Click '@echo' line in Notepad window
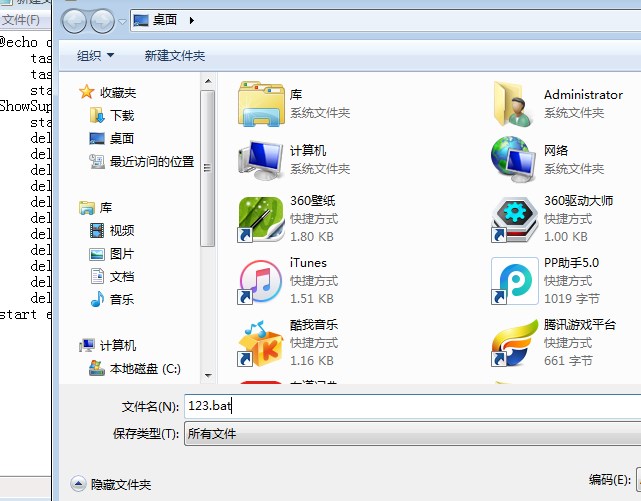 pyautogui.click(x=25, y=42)
